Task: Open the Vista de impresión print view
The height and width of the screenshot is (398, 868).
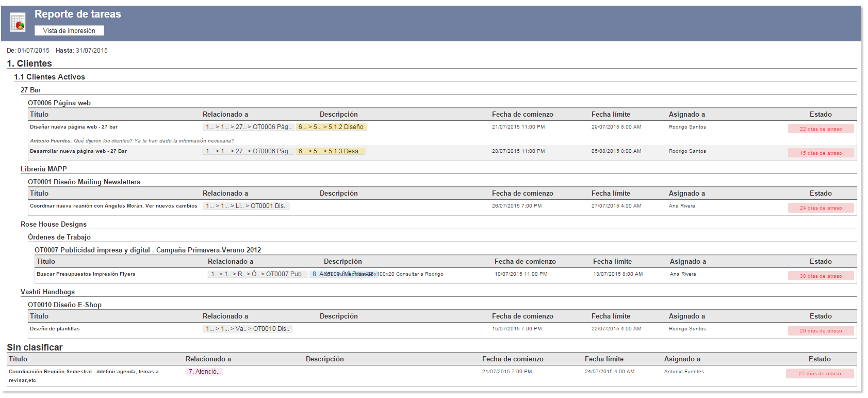Action: pyautogui.click(x=69, y=31)
